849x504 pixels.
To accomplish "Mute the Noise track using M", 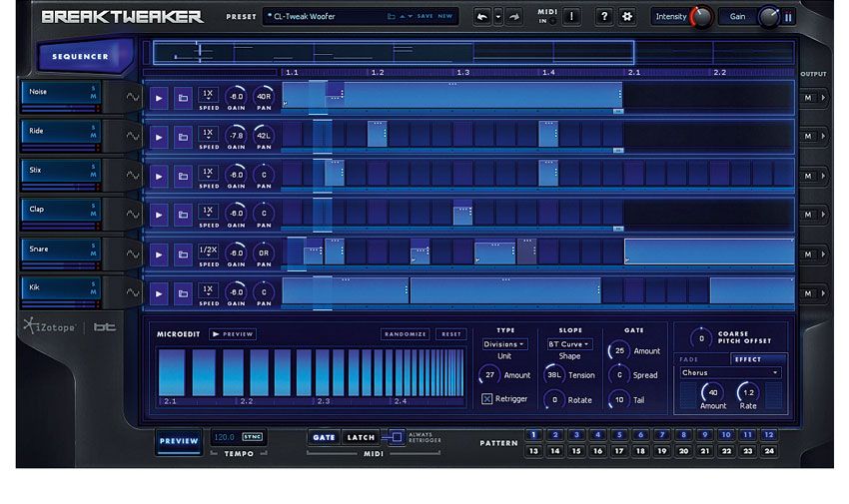I will point(93,96).
